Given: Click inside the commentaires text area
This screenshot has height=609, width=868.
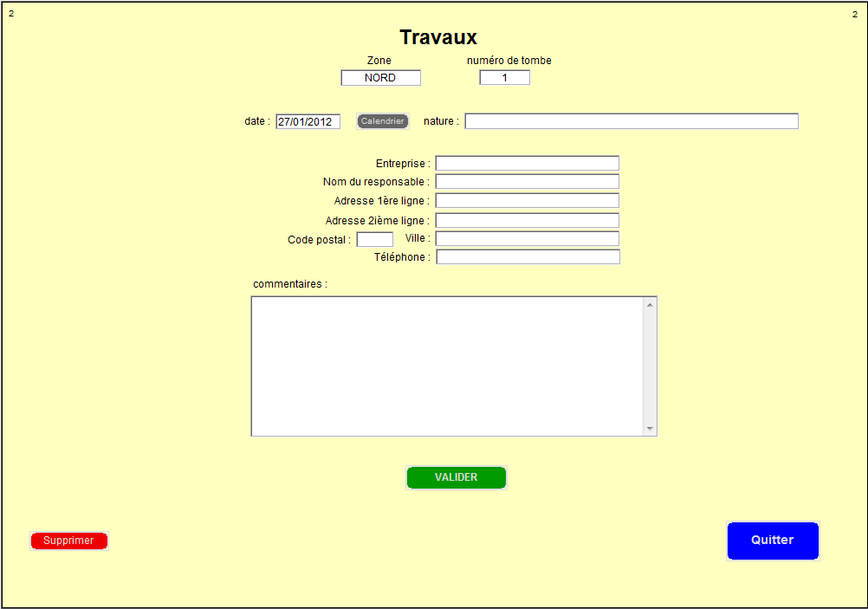Looking at the screenshot, I should 446,366.
